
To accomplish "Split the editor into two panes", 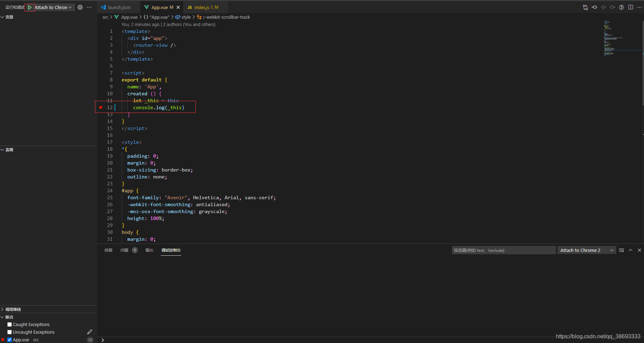I will 630,7.
